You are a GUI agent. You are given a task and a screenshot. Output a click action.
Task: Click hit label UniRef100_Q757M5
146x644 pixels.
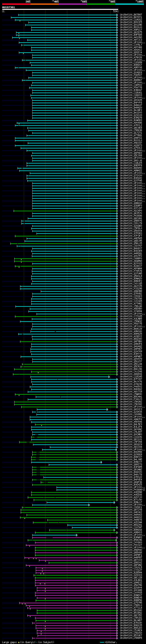[131, 603]
